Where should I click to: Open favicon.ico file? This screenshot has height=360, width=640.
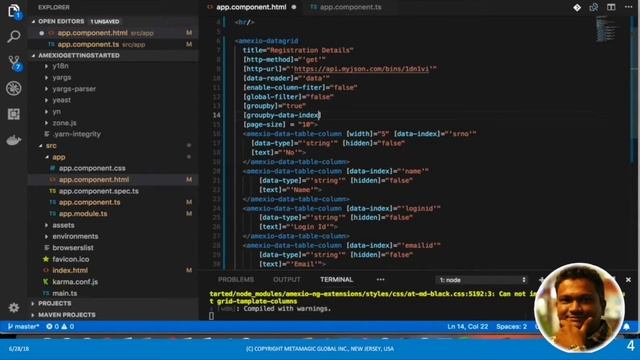pos(71,259)
